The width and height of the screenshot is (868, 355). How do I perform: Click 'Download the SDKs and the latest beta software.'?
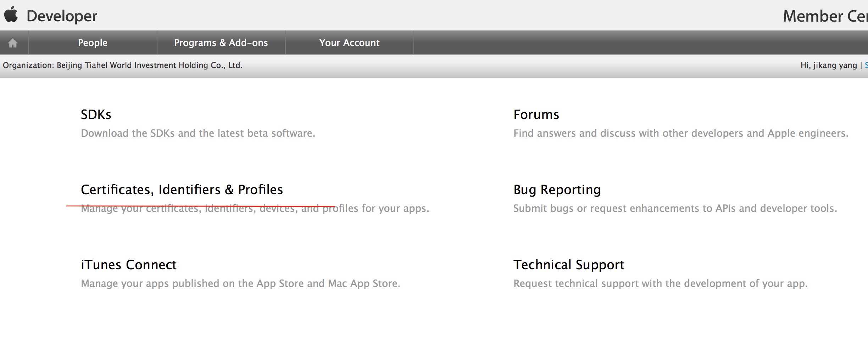click(x=198, y=133)
